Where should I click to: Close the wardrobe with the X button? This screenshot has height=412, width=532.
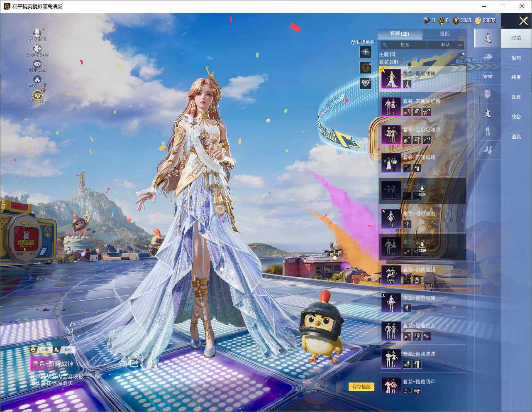[x=523, y=21]
